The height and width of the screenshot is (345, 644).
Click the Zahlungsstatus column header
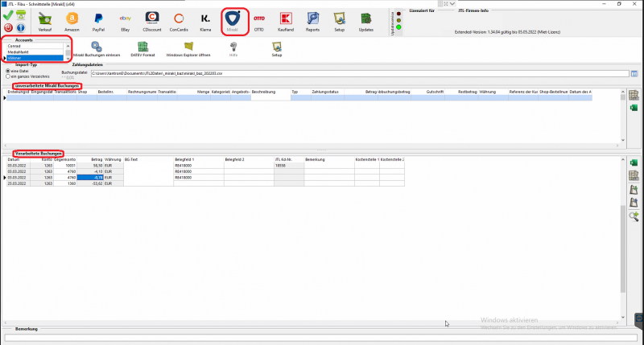point(328,92)
